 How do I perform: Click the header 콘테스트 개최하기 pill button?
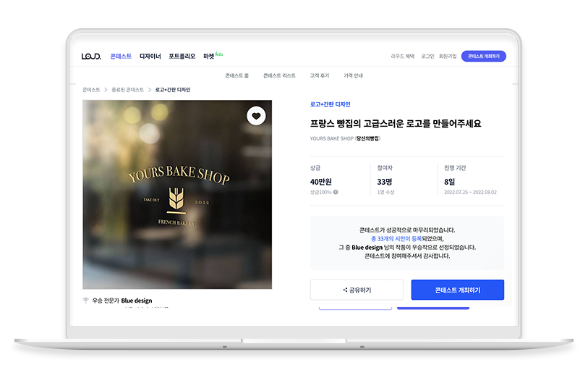pos(484,56)
